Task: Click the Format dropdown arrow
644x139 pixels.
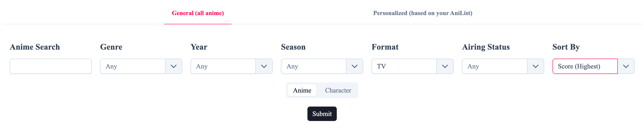Action: 445,66
